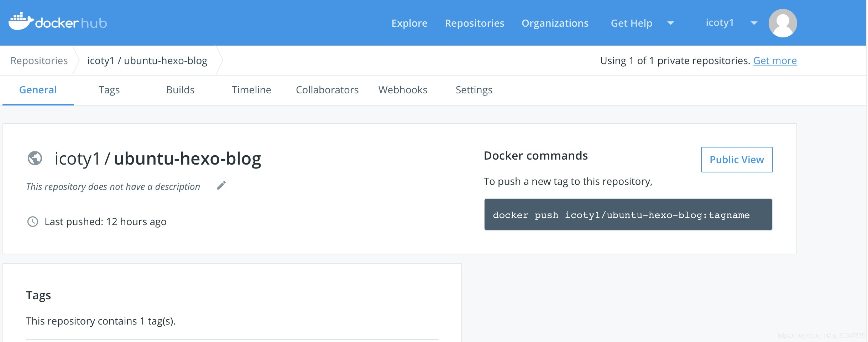Expand the Get Help dropdown arrow

click(671, 23)
